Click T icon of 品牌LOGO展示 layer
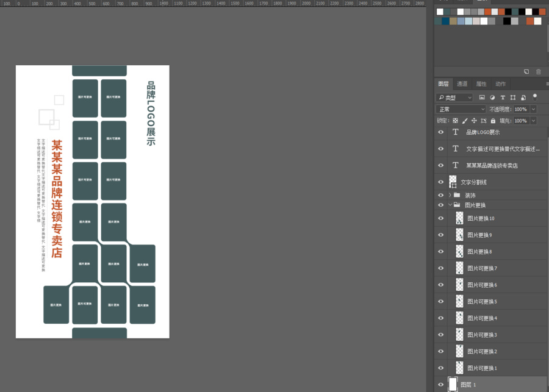This screenshot has height=392, width=549. click(x=455, y=132)
